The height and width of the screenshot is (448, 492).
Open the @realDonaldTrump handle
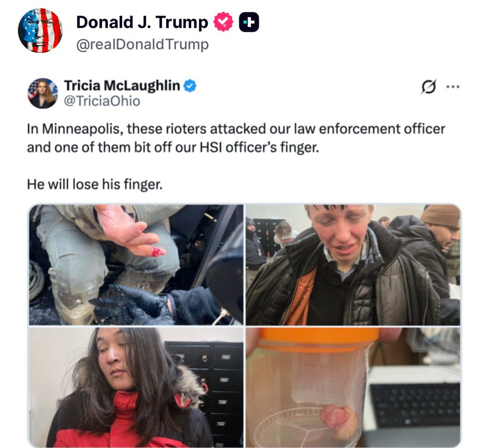[x=142, y=44]
